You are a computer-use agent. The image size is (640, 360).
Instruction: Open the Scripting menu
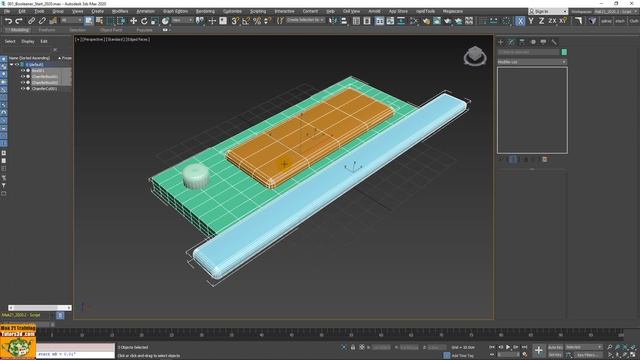(x=258, y=11)
